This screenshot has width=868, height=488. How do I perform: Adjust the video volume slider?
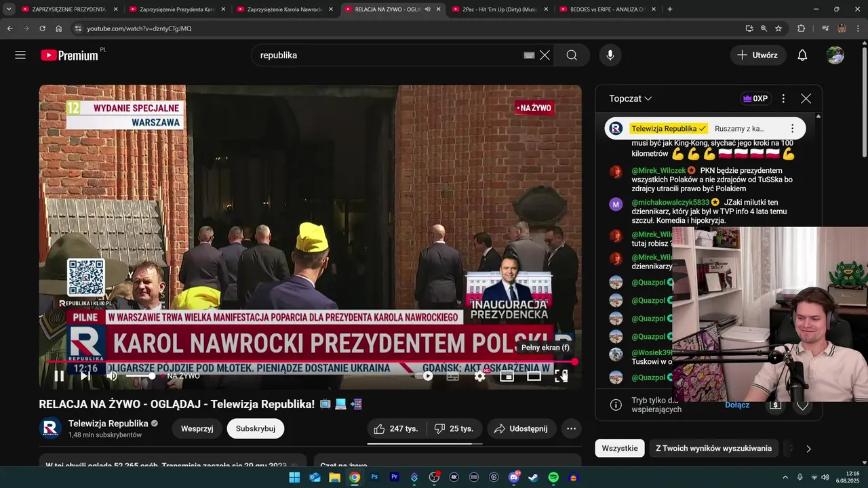(140, 375)
